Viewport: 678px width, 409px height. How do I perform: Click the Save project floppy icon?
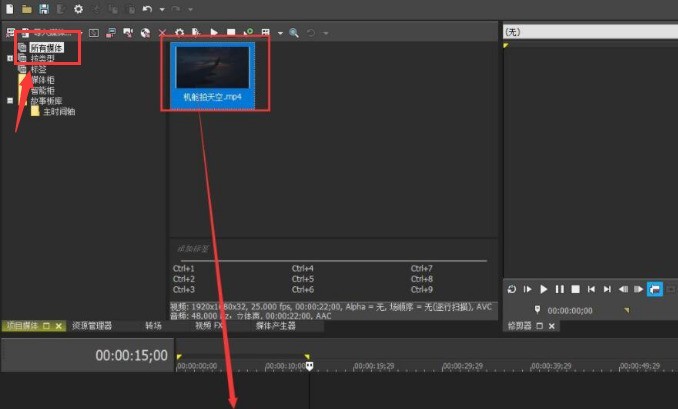tap(44, 9)
